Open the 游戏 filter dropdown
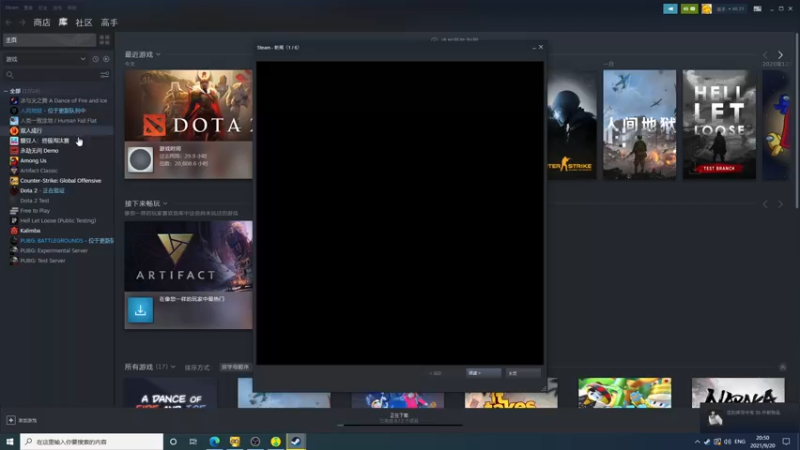 pyautogui.click(x=45, y=59)
